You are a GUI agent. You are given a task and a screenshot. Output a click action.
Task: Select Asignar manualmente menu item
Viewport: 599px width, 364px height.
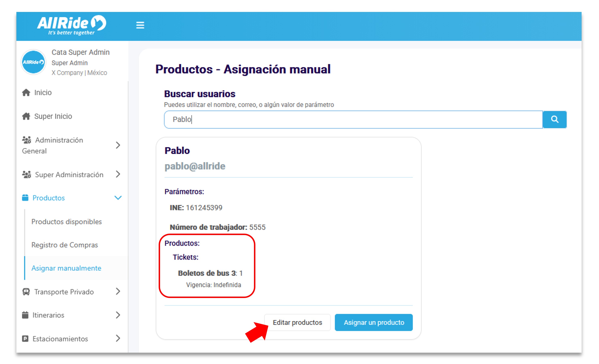pos(66,268)
